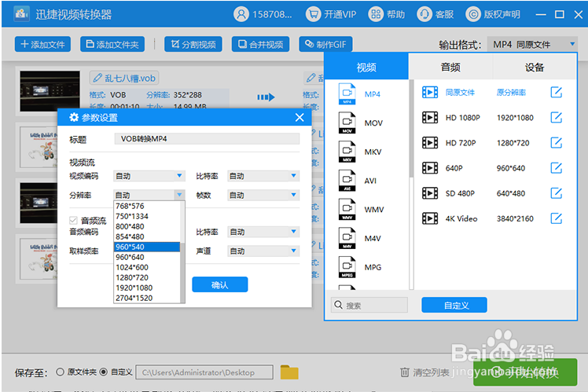Click the trash icon for 清空列表
Image resolution: width=588 pixels, height=392 pixels.
[x=405, y=372]
